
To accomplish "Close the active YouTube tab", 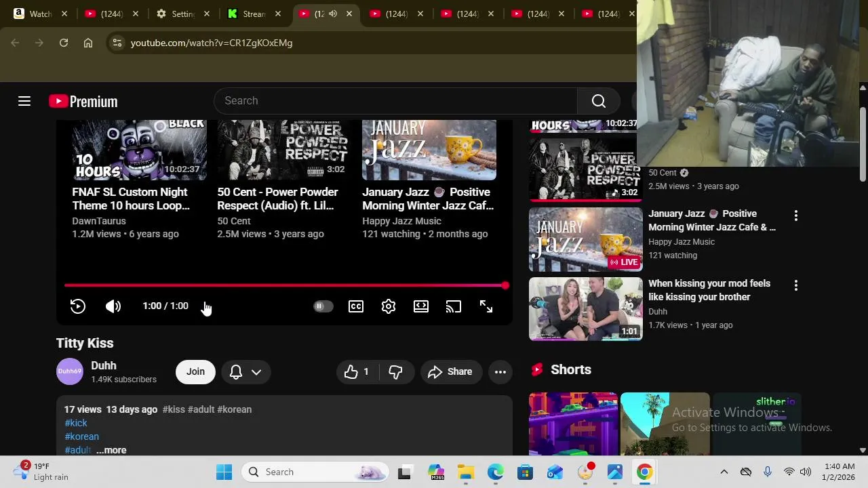I will (349, 14).
